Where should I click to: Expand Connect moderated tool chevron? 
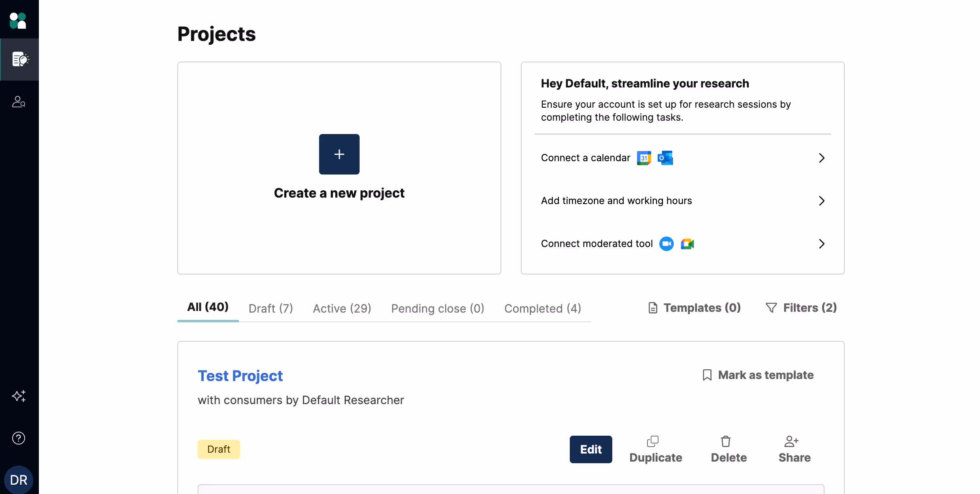pos(821,244)
